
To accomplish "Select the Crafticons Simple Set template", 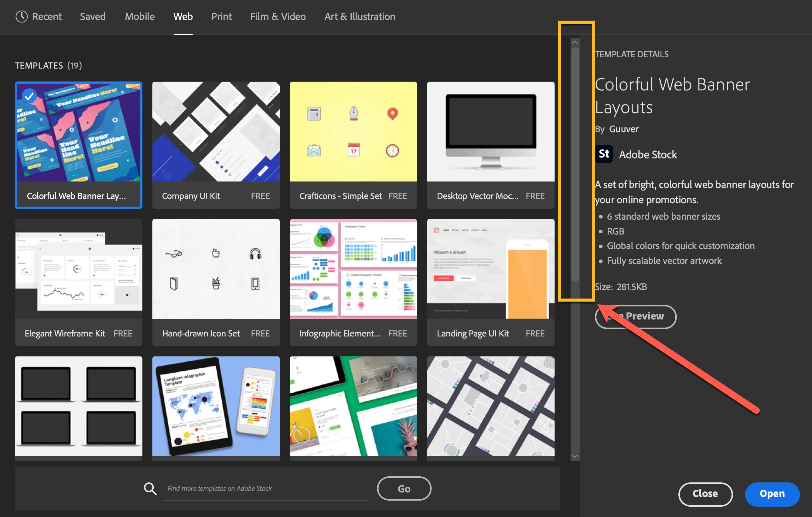I will tap(353, 145).
